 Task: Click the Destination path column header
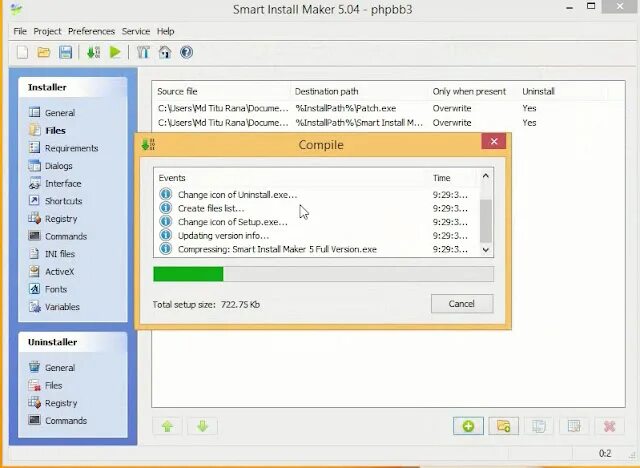coord(359,91)
